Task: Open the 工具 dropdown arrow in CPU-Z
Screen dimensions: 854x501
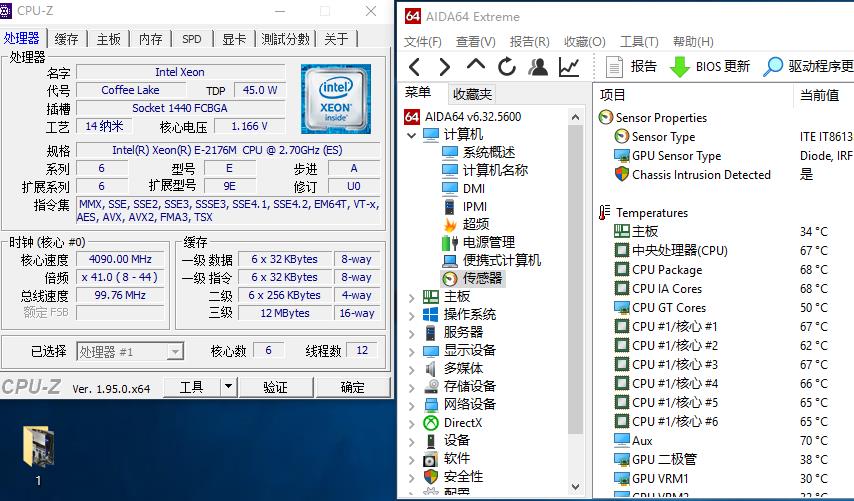Action: click(x=229, y=387)
